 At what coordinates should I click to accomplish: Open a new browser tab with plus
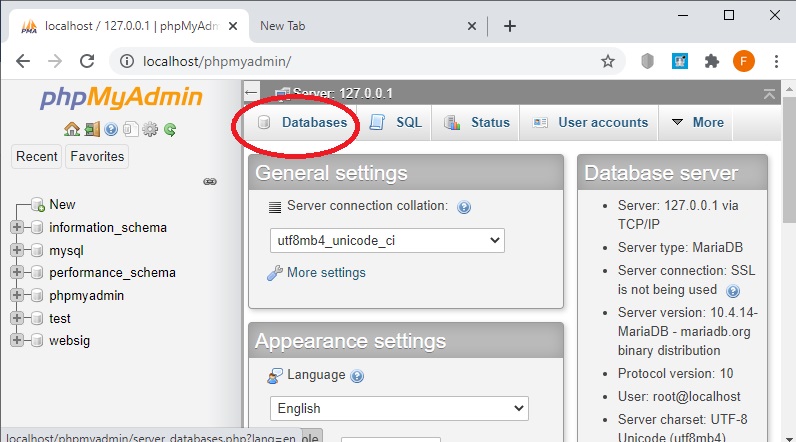pyautogui.click(x=510, y=26)
